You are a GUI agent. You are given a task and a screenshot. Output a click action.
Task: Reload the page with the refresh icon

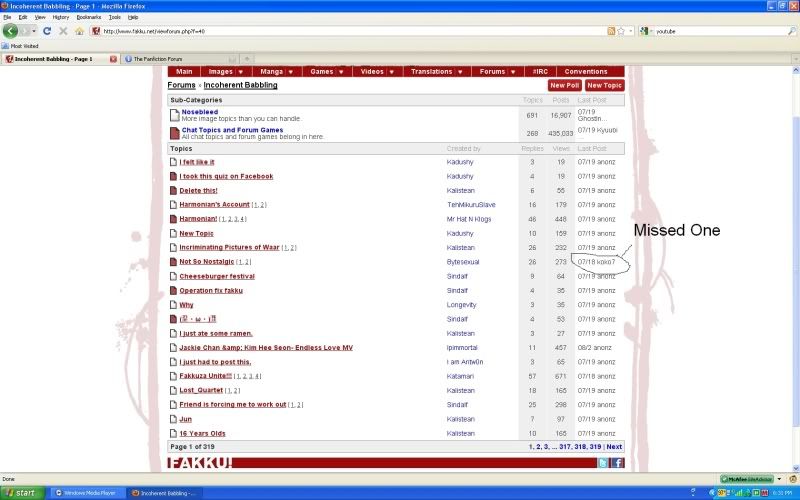(x=47, y=31)
